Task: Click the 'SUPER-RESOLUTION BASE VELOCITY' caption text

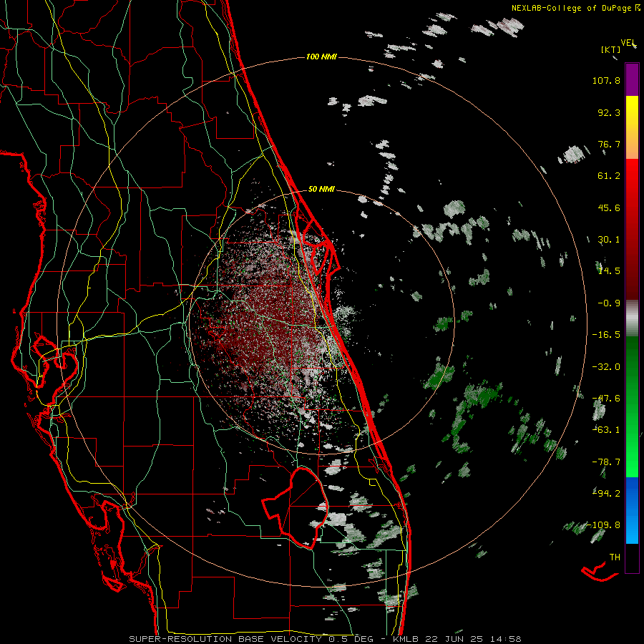Action: tap(225, 639)
